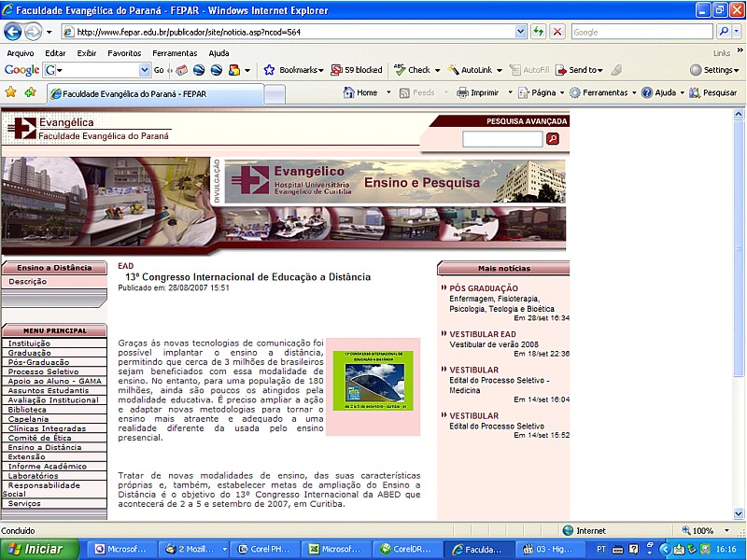Click the Refresh page icon
This screenshot has width=747, height=560.
pos(539,31)
